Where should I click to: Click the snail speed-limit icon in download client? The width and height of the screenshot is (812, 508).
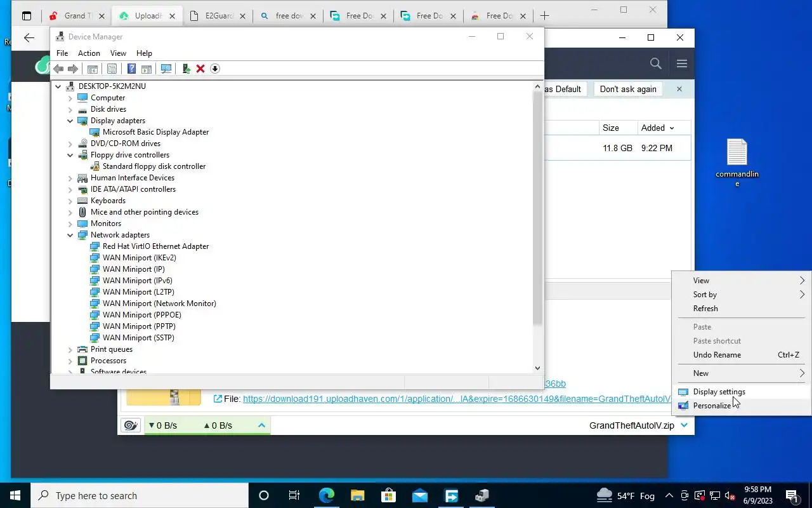coord(131,425)
